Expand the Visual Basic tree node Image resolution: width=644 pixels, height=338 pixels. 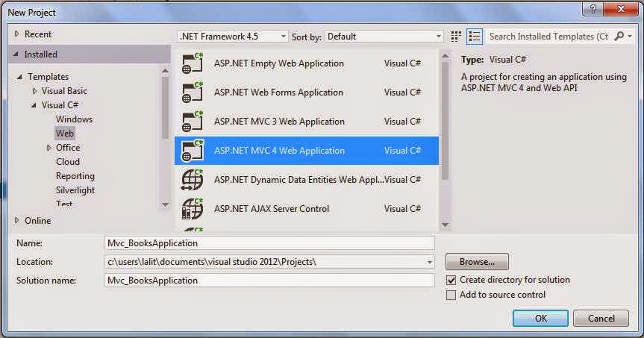[x=34, y=91]
